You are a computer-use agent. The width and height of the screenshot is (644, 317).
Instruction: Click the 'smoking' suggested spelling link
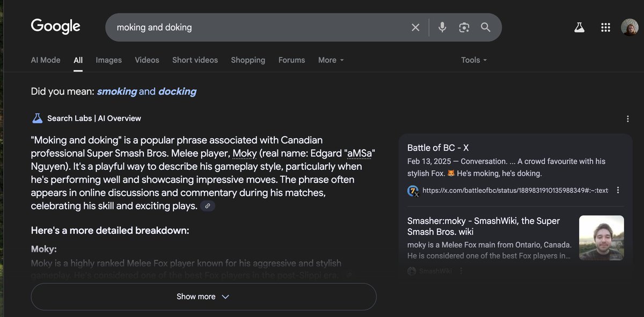pyautogui.click(x=117, y=91)
